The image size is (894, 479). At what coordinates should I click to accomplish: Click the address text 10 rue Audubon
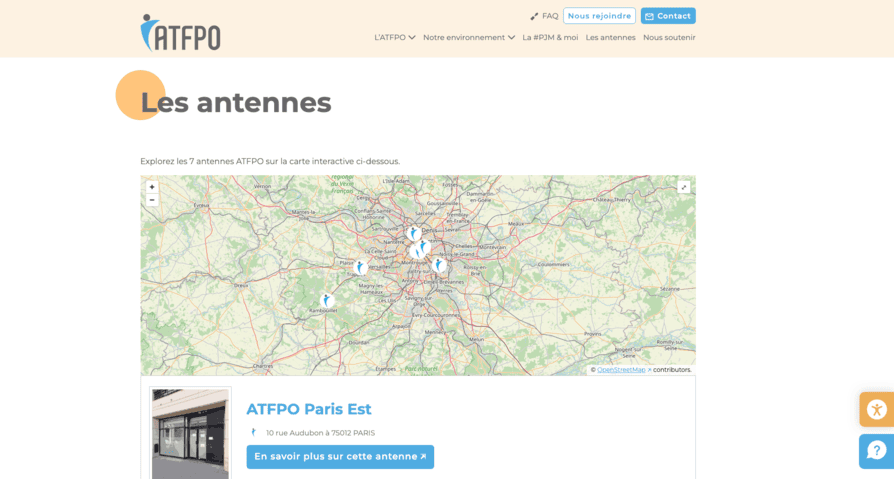click(320, 433)
